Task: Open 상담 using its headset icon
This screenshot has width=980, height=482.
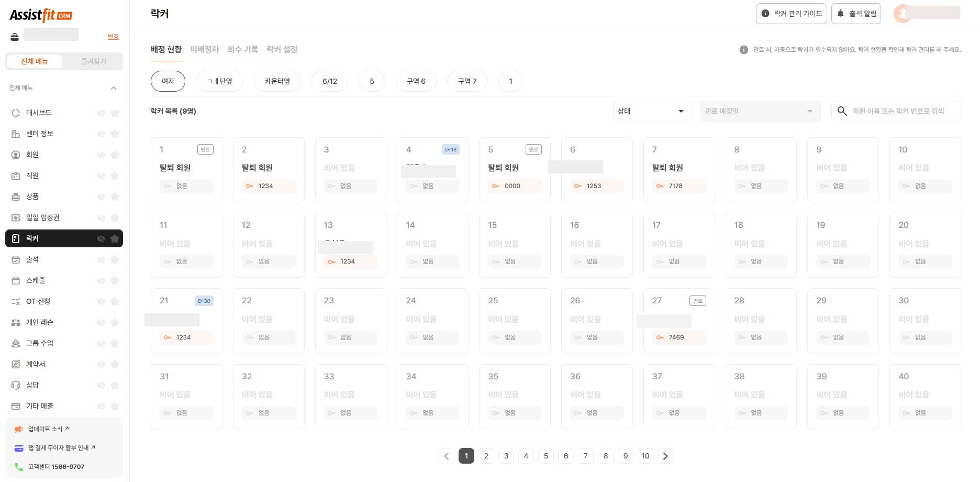Action: [x=15, y=385]
